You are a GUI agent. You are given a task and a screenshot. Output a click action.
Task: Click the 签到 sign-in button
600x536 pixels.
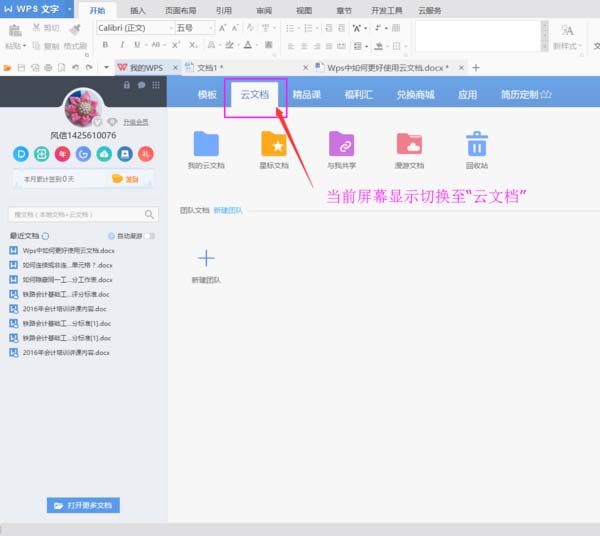[125, 179]
